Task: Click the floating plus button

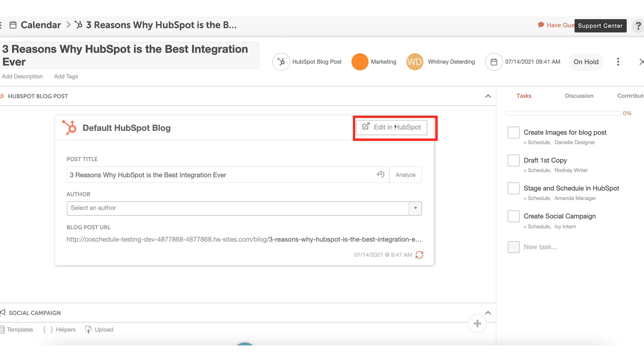Action: click(x=477, y=324)
